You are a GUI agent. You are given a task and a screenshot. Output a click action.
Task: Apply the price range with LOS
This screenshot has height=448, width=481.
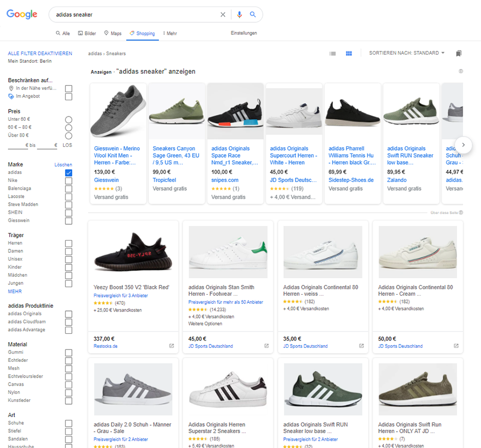[x=67, y=145]
